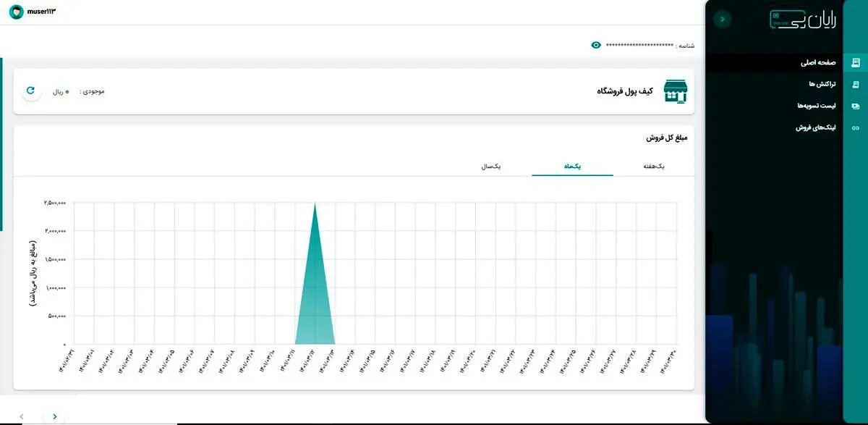
Task: Click the store wallet shop icon
Action: (x=676, y=91)
